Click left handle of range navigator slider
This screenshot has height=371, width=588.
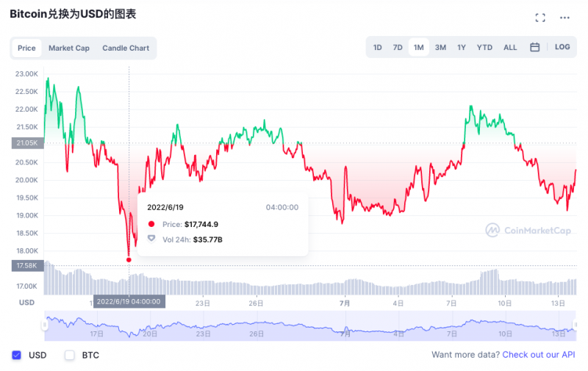(46, 325)
